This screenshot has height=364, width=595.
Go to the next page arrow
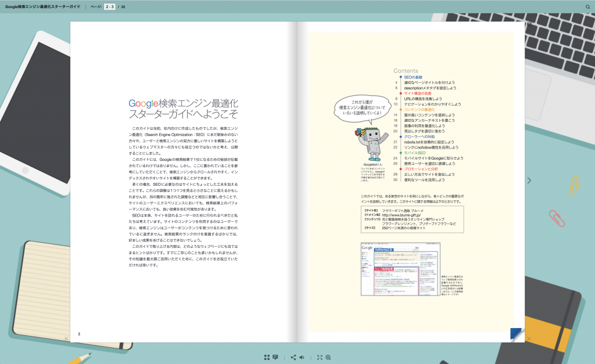point(529,181)
